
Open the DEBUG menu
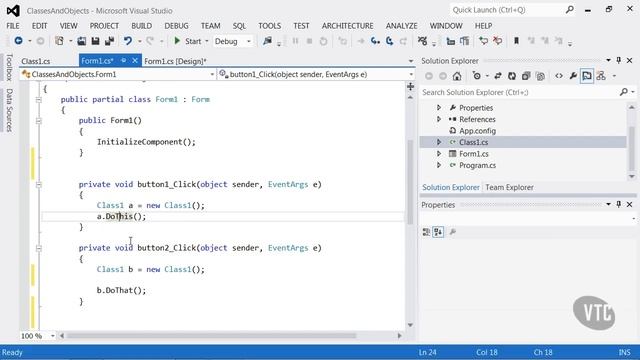coord(176,26)
